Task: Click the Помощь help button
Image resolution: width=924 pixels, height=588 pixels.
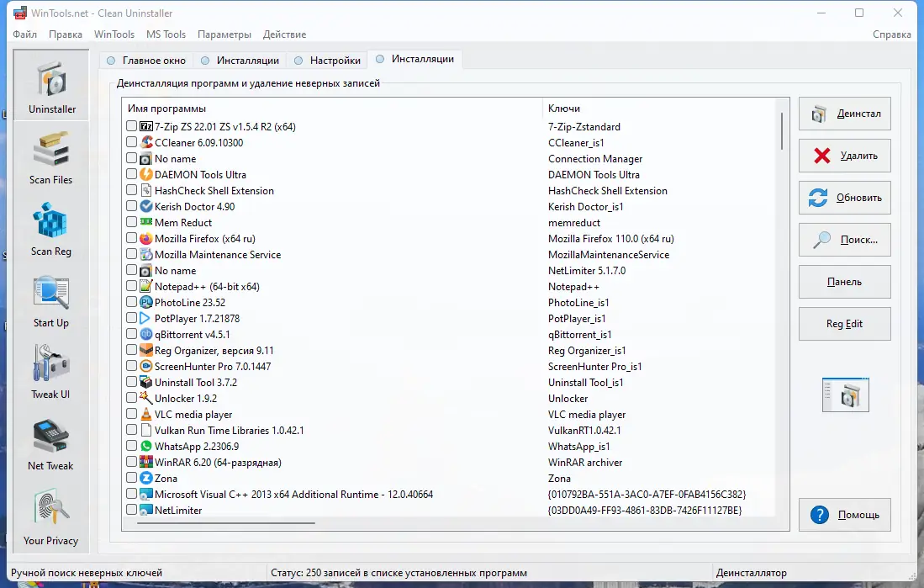Action: (x=844, y=515)
